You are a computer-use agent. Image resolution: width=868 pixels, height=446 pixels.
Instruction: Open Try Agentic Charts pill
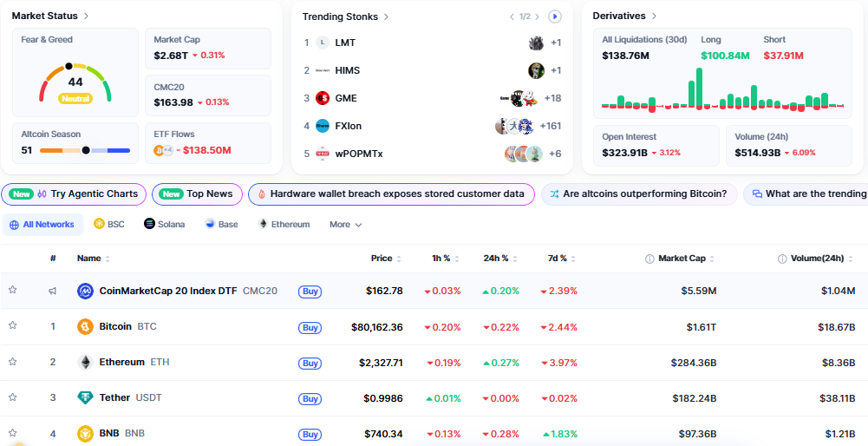(74, 193)
